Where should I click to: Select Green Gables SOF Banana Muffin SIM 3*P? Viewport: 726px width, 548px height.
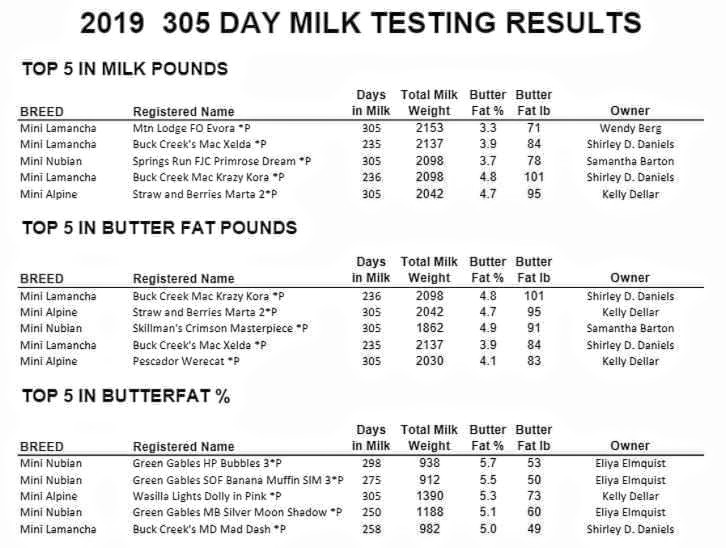[x=238, y=480]
